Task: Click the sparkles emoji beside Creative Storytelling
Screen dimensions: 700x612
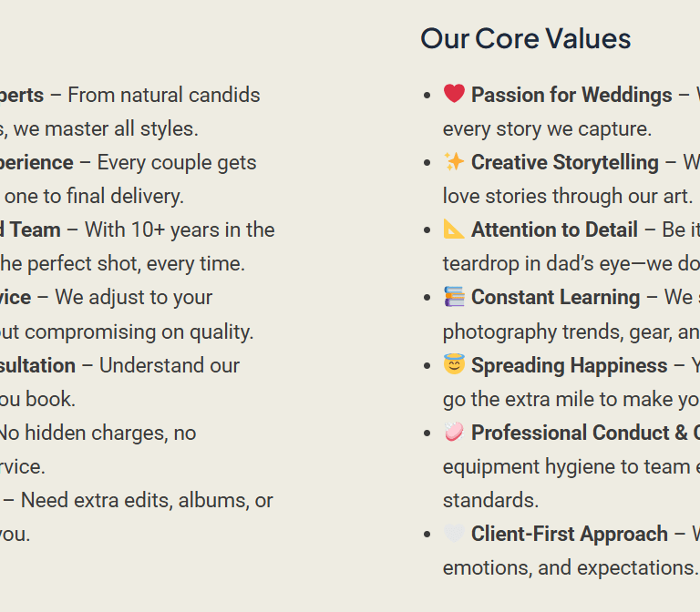Action: click(454, 161)
